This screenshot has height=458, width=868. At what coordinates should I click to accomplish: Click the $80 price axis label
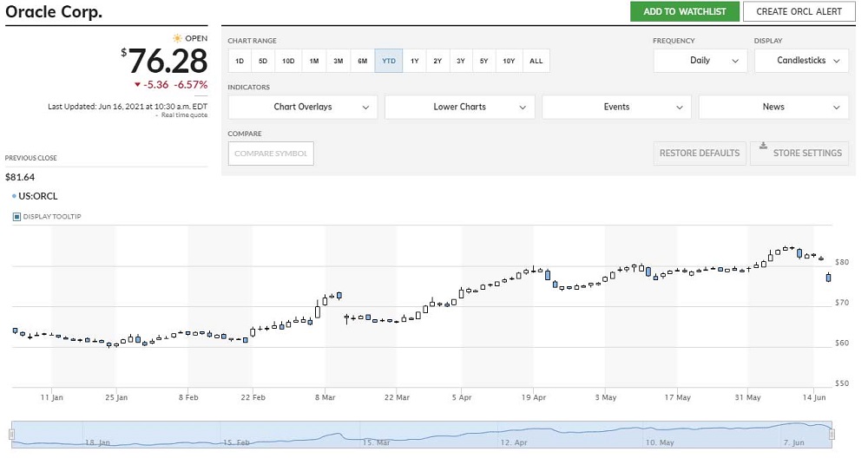pos(841,262)
